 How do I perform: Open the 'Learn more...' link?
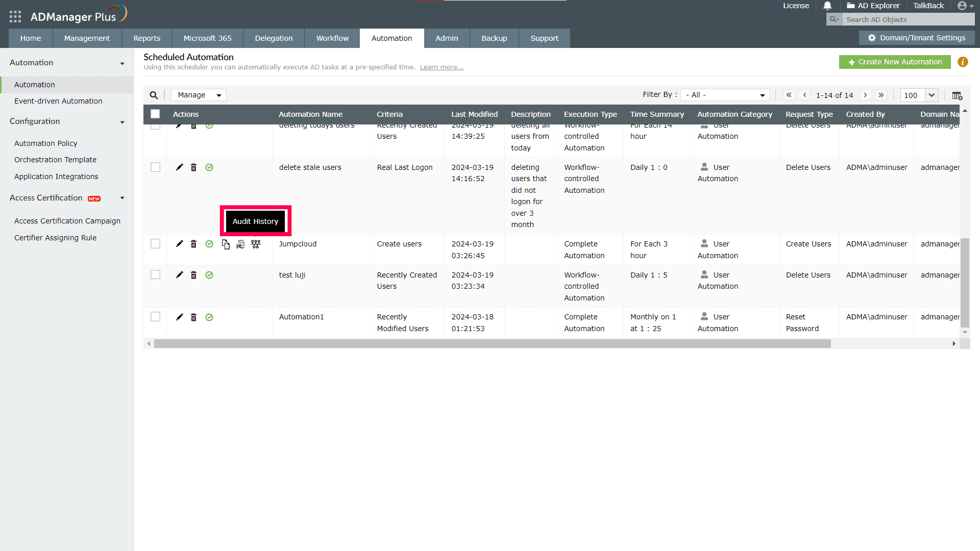click(x=441, y=67)
